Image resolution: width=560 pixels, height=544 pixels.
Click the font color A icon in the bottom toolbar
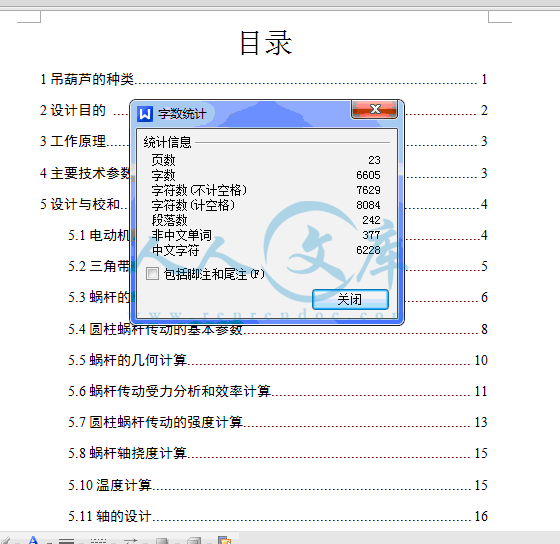coord(34,540)
